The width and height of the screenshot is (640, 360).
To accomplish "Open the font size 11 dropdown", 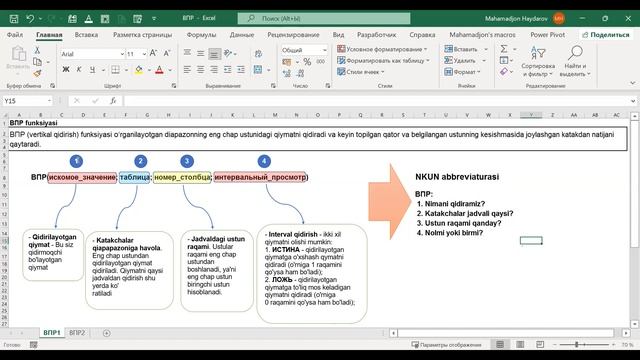I will (144, 54).
